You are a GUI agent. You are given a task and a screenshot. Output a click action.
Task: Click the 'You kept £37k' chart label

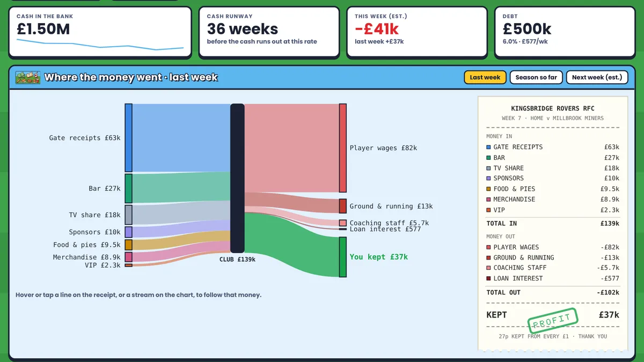pyautogui.click(x=379, y=257)
